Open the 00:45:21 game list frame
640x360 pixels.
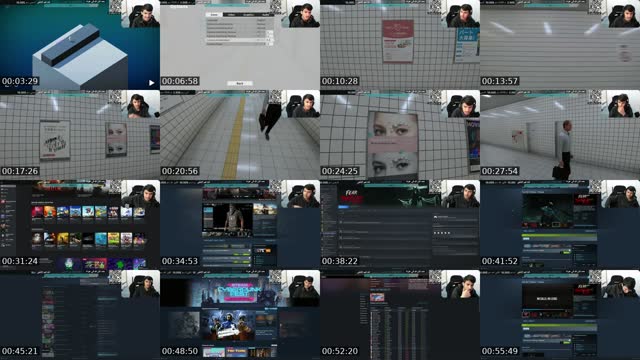click(80, 315)
